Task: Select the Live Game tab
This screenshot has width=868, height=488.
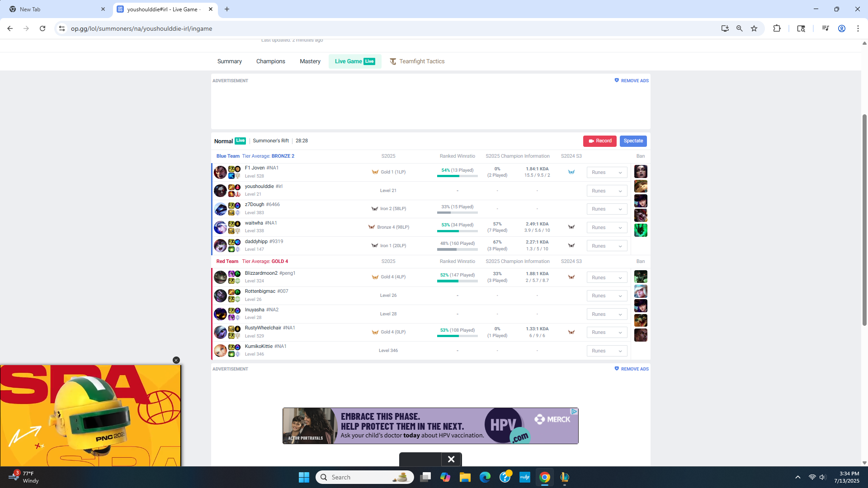Action: coord(355,61)
